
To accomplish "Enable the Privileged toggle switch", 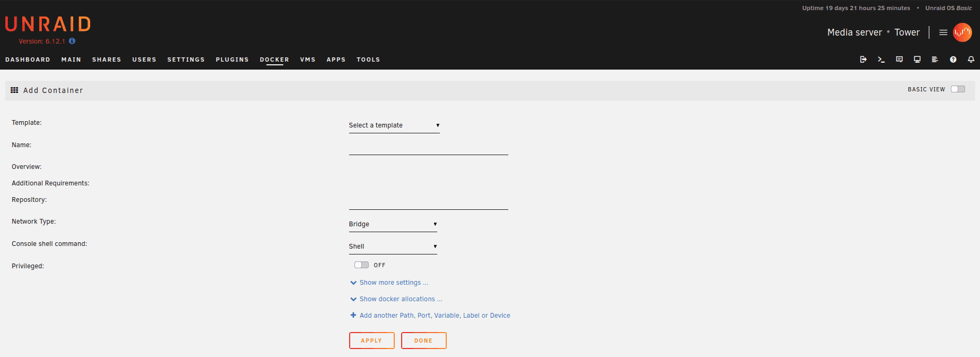I will point(361,265).
